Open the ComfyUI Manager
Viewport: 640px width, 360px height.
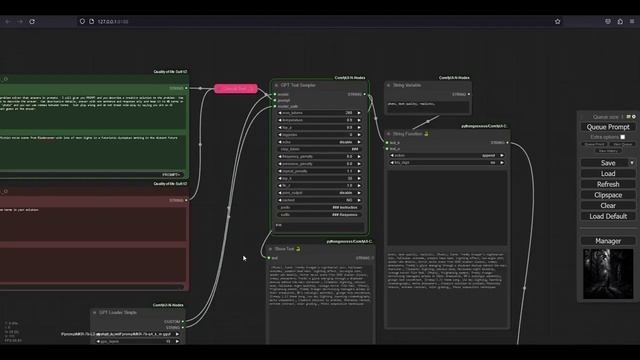[608, 241]
